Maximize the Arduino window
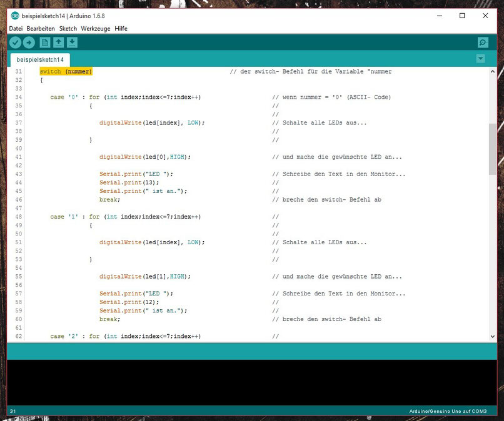This screenshot has width=504, height=421. (462, 16)
